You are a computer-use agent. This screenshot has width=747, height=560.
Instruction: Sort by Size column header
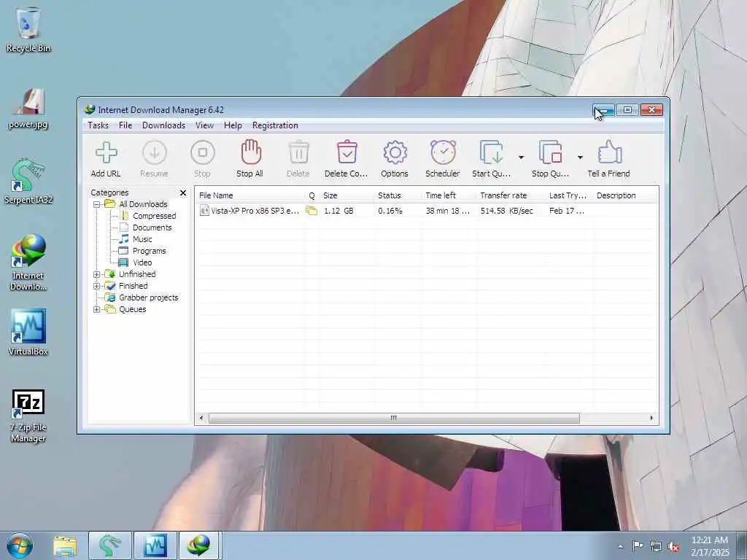click(x=347, y=195)
